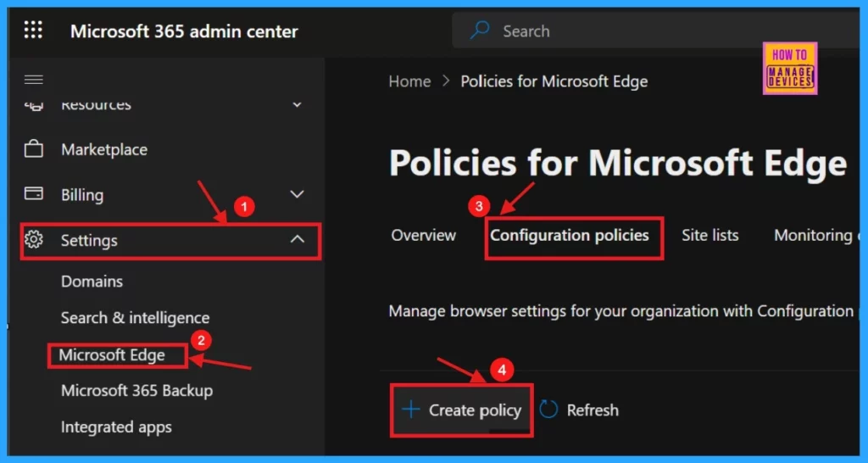Expand the Resources section chevron

298,104
